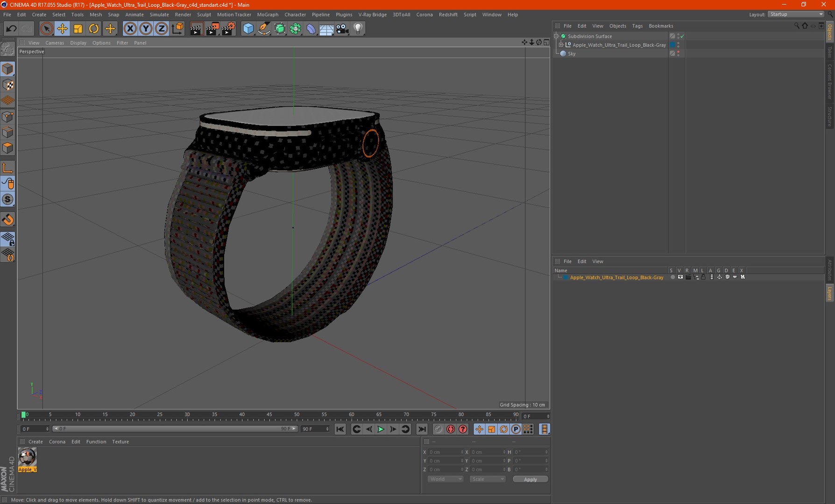Screen dimensions: 835x504
Task: Add a Camera object
Action: coord(342,29)
